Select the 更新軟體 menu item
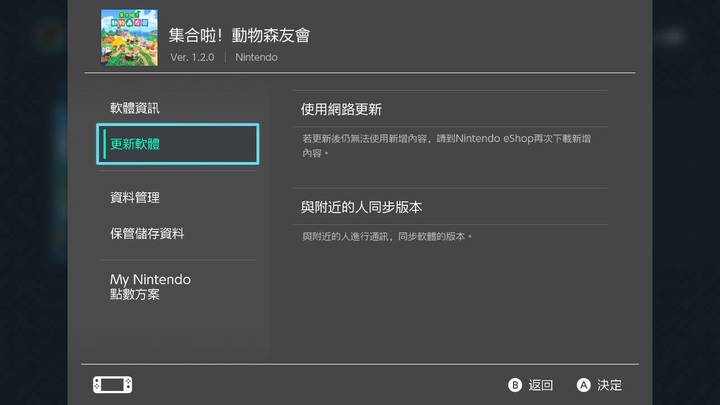Image resolution: width=720 pixels, height=405 pixels. point(177,144)
